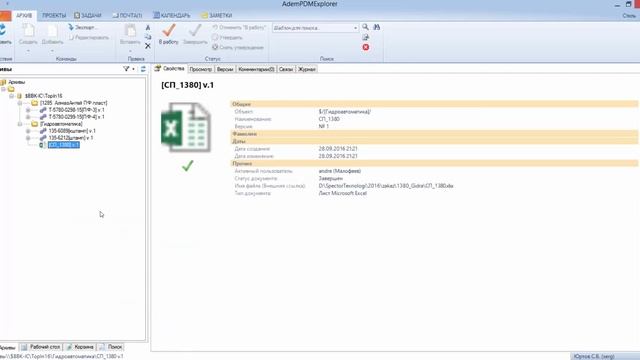Open the filter dropdown arrow beside funnel
The height and width of the screenshot is (360, 640).
pos(133,69)
